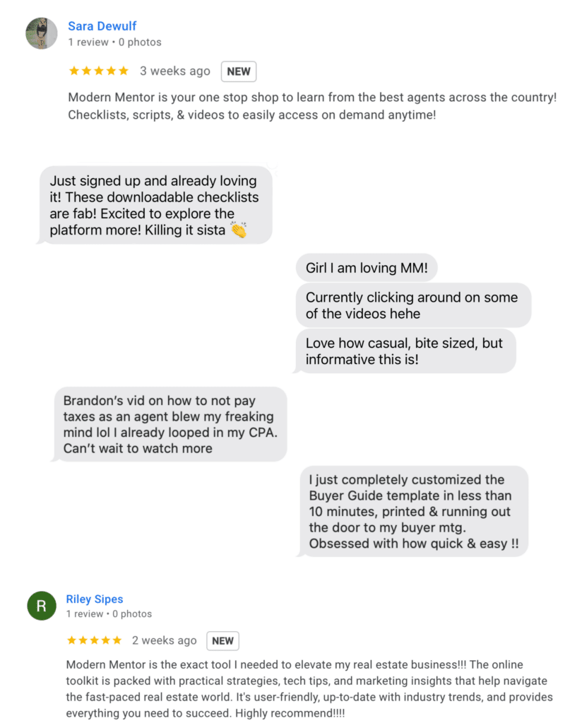Select Brandon's vid taxes message bubble
The height and width of the screenshot is (728, 582).
pyautogui.click(x=170, y=424)
